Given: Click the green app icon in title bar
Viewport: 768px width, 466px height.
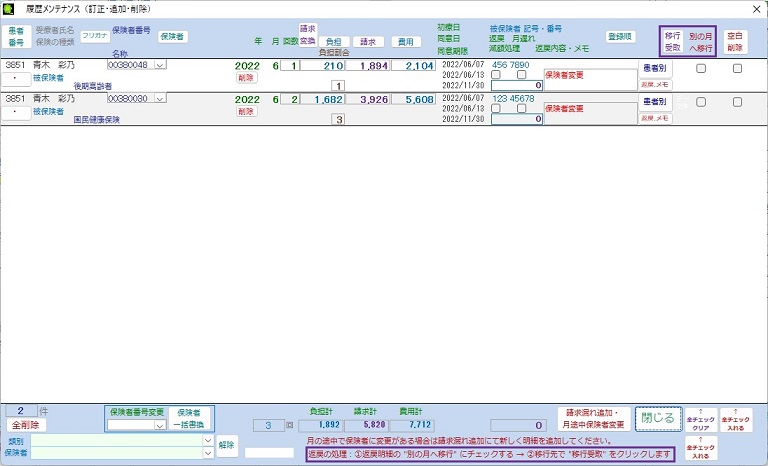Looking at the screenshot, I should click(x=8, y=9).
